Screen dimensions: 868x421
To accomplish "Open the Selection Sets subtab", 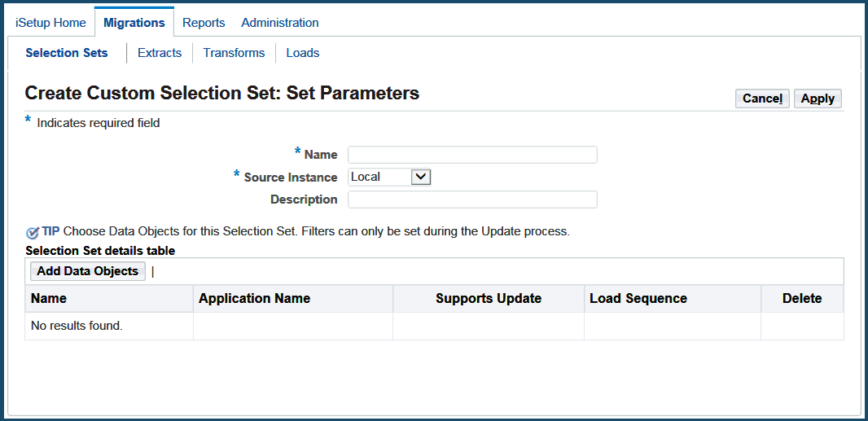I will click(x=67, y=53).
